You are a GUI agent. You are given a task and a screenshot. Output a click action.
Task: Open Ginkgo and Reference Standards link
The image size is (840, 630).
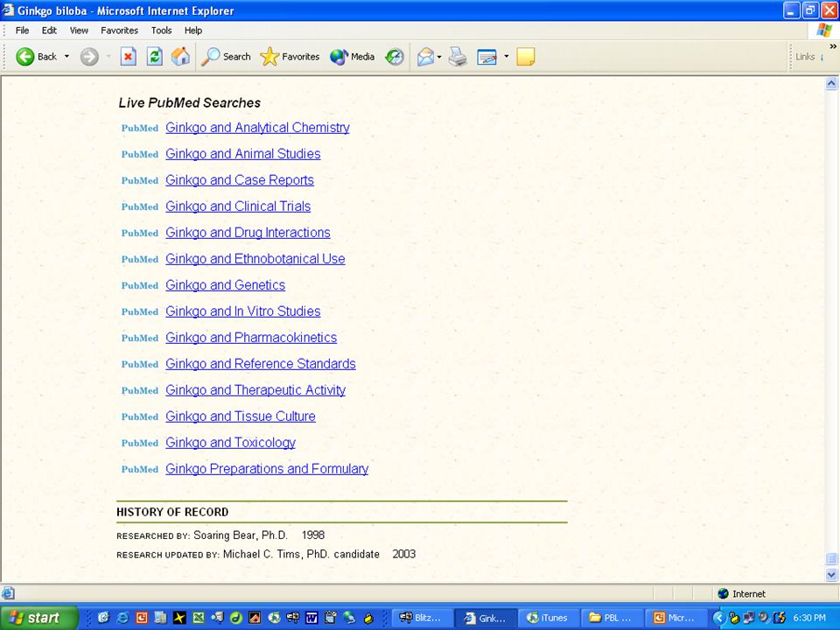[261, 364]
